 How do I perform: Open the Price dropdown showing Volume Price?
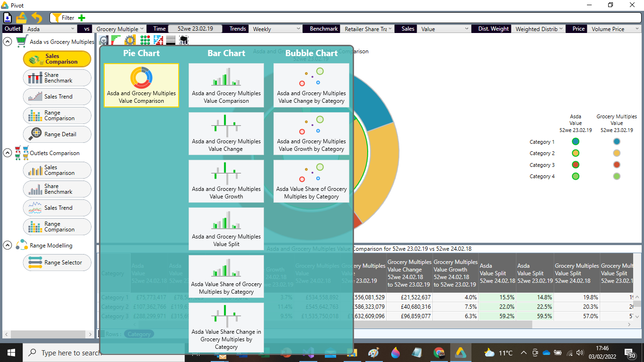(615, 29)
